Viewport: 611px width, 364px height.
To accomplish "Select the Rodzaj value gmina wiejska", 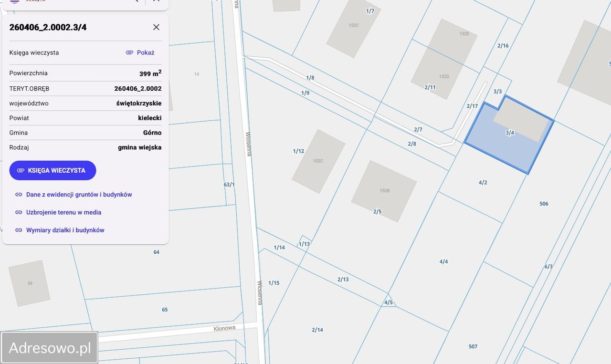I will pyautogui.click(x=140, y=147).
